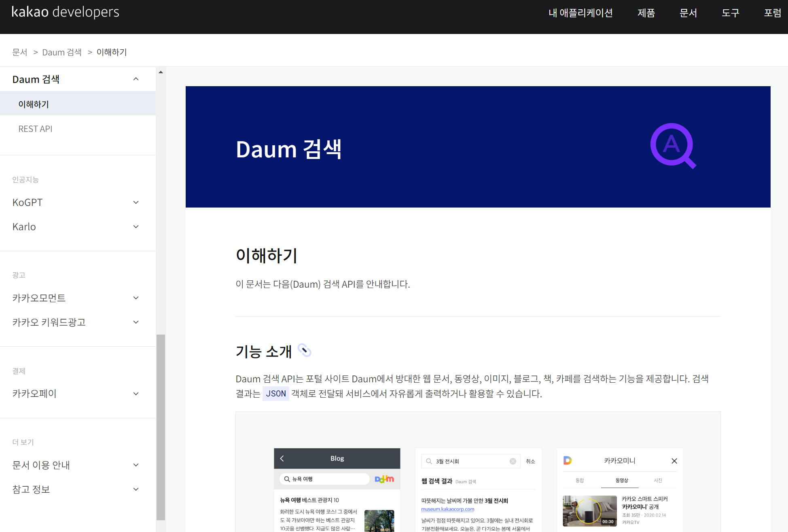The height and width of the screenshot is (532, 788).
Task: Expand the KoGPT sidebar menu
Action: [136, 202]
